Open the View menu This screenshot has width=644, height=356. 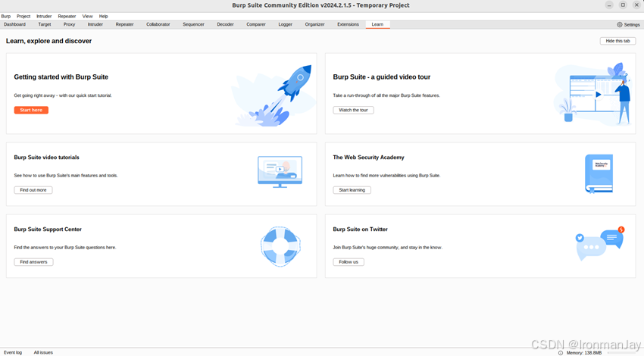[87, 17]
